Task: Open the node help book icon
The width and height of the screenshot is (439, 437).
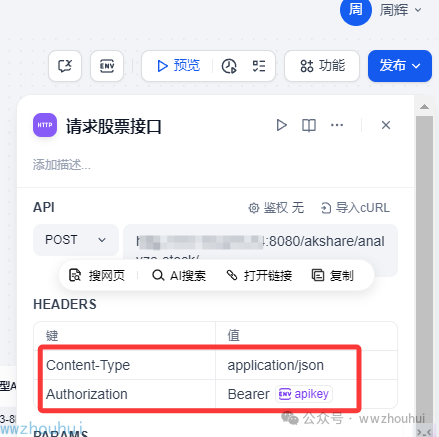Action: (x=309, y=125)
